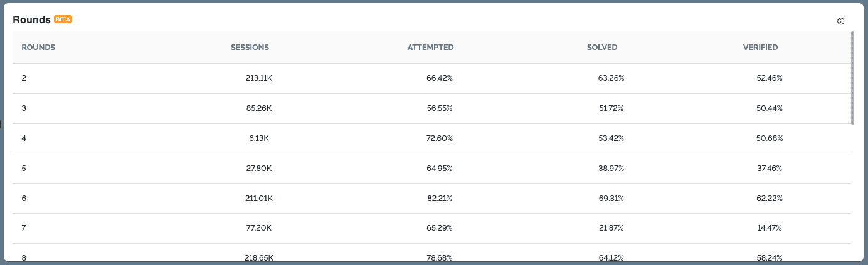Sort by the VERIFIED column header
The height and width of the screenshot is (265, 868).
tap(760, 48)
